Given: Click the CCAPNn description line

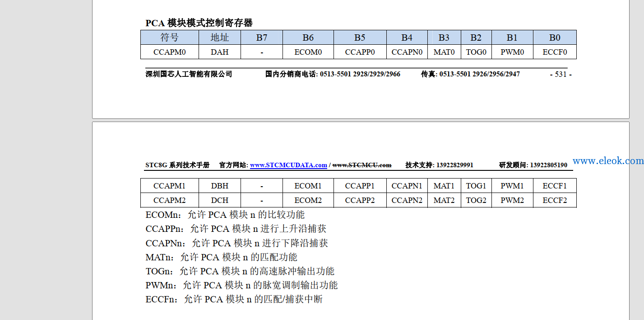Looking at the screenshot, I should click(236, 243).
